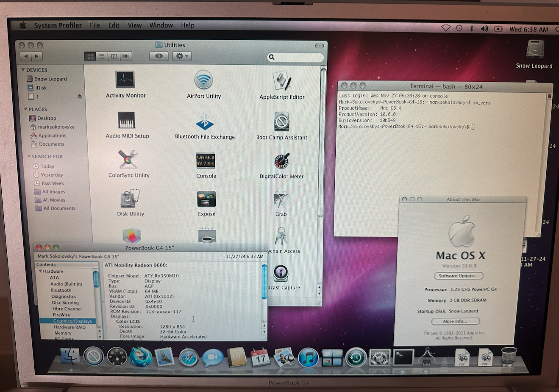Open the Window menu
The height and width of the screenshot is (392, 559).
coord(161,25)
